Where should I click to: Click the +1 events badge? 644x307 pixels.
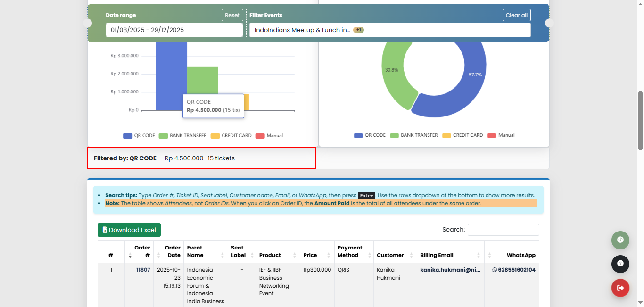tap(358, 30)
